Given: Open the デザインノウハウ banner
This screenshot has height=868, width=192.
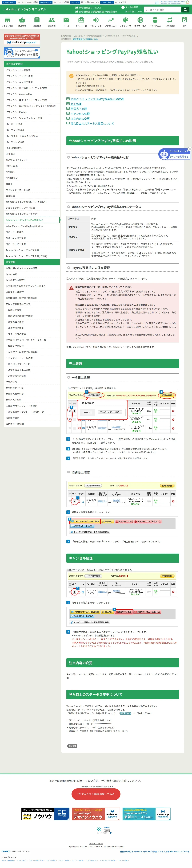Looking at the screenshot, I should (x=96, y=814).
